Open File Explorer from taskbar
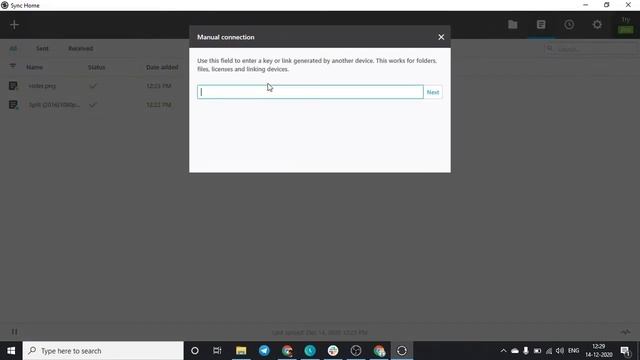640x360 pixels. tap(241, 351)
